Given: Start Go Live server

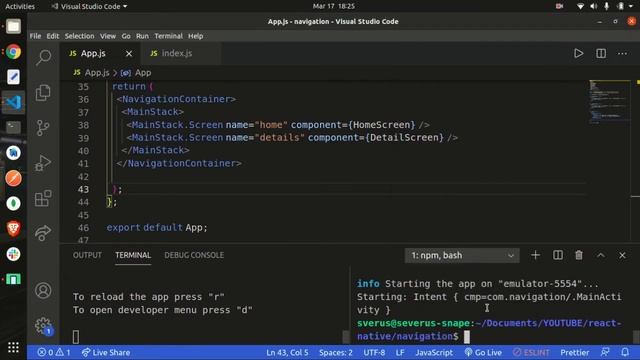Looking at the screenshot, I should tap(483, 352).
